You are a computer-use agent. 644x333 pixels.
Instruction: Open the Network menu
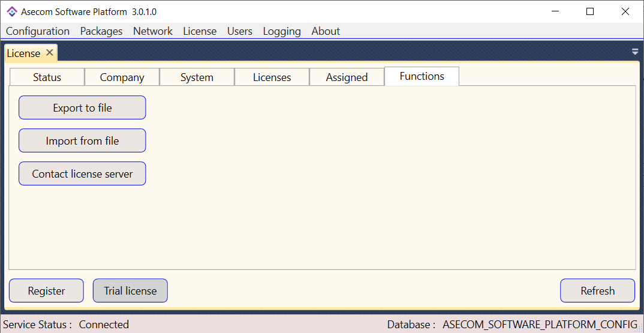click(x=153, y=31)
